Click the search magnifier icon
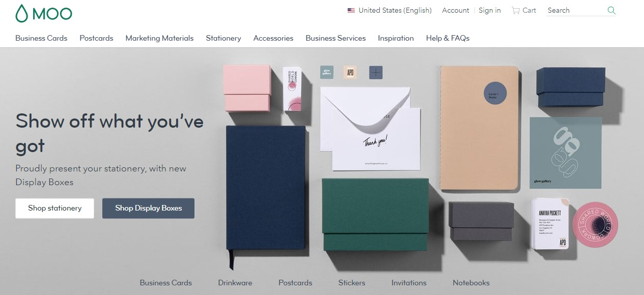 pyautogui.click(x=611, y=10)
